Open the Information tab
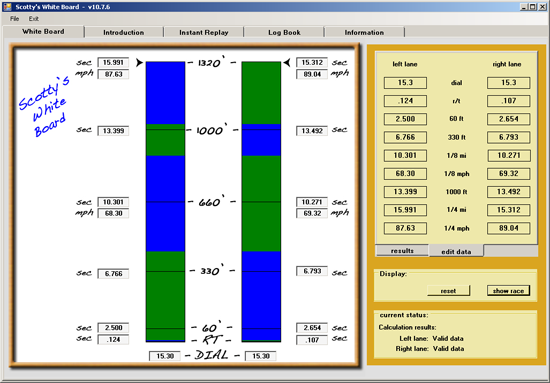Screen dimensions: 550x383 point(364,32)
